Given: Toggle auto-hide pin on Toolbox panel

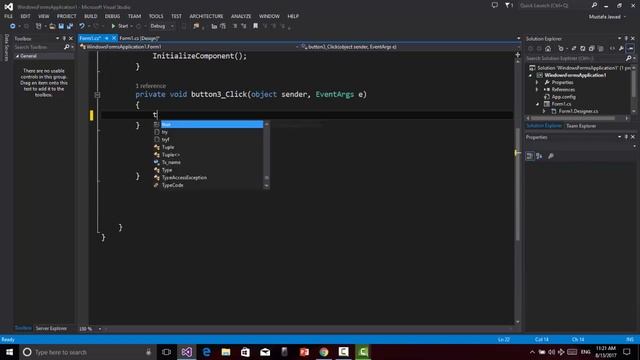Looking at the screenshot, I should [x=64, y=38].
